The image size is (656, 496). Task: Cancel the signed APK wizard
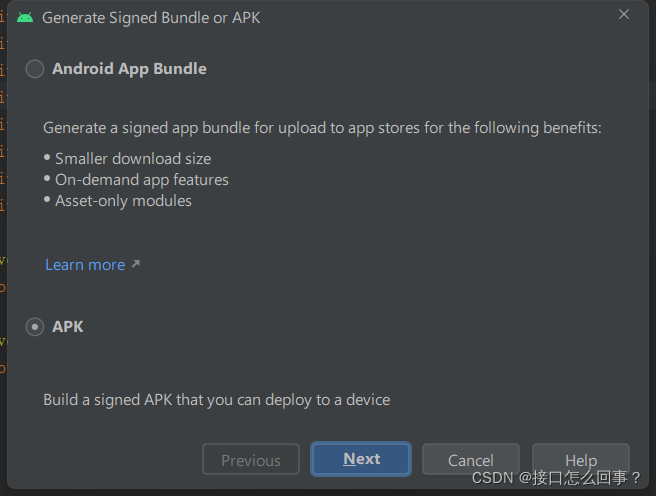coord(471,459)
